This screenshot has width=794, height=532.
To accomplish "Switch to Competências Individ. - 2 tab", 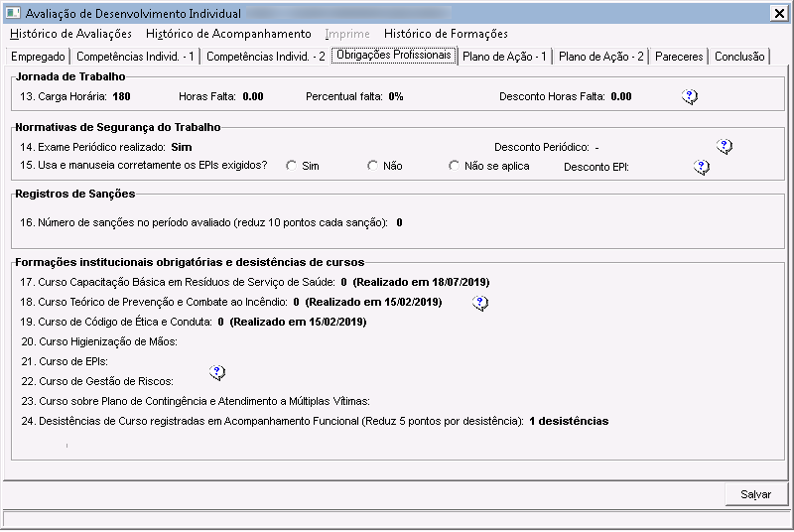I will click(x=265, y=57).
